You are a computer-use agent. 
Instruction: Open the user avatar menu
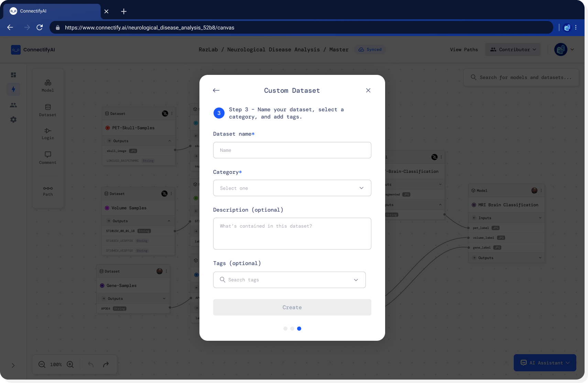click(564, 49)
